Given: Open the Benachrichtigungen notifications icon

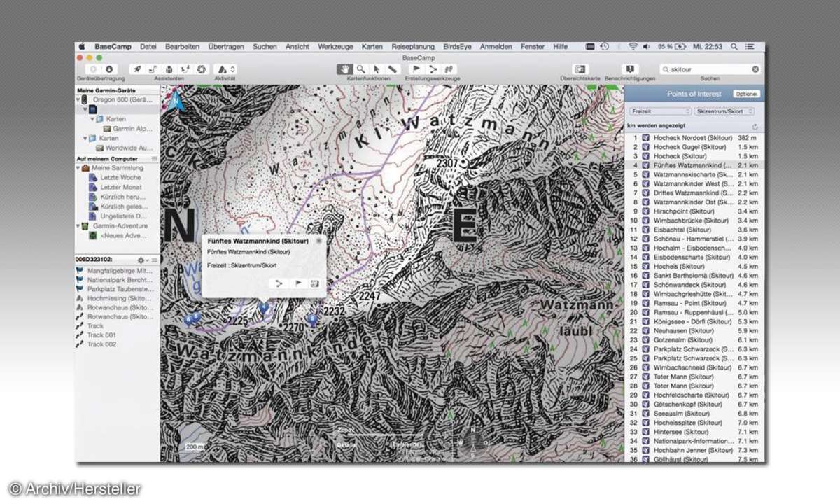Looking at the screenshot, I should point(630,69).
